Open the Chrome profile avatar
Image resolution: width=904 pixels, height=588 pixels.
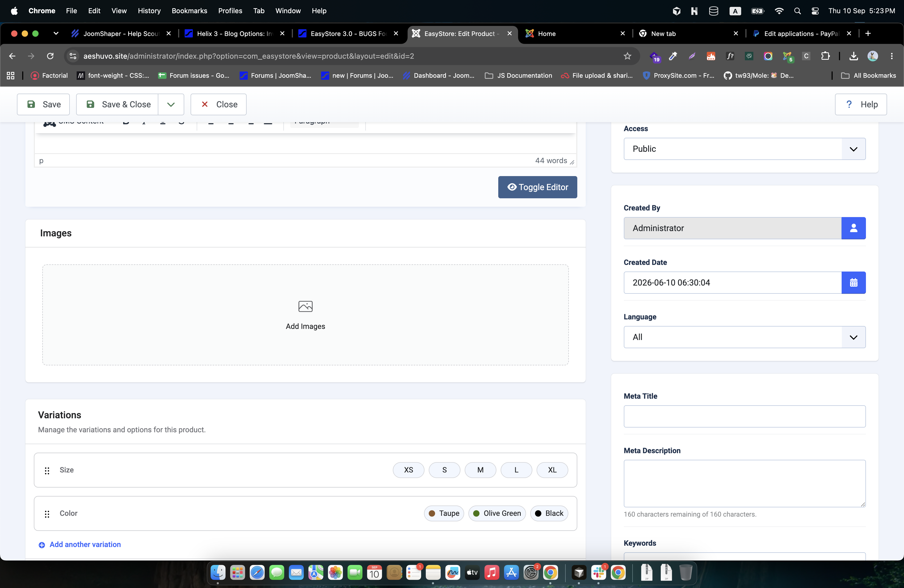tap(873, 56)
